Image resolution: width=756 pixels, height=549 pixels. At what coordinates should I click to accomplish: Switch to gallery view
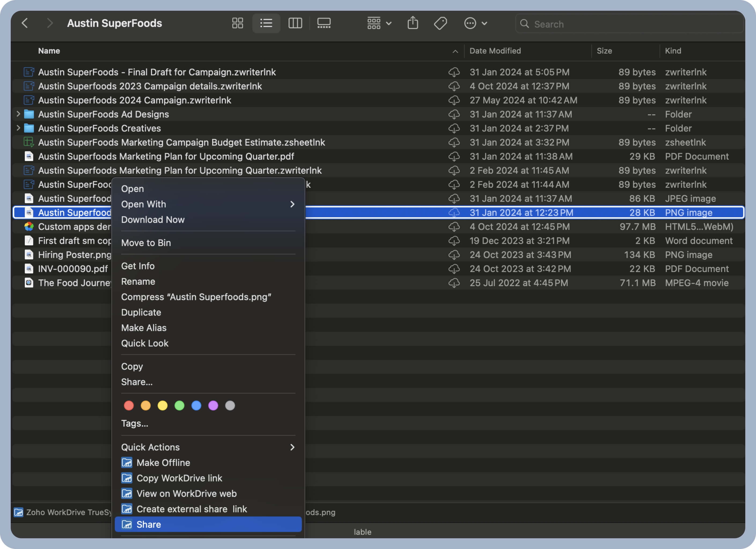pos(324,23)
